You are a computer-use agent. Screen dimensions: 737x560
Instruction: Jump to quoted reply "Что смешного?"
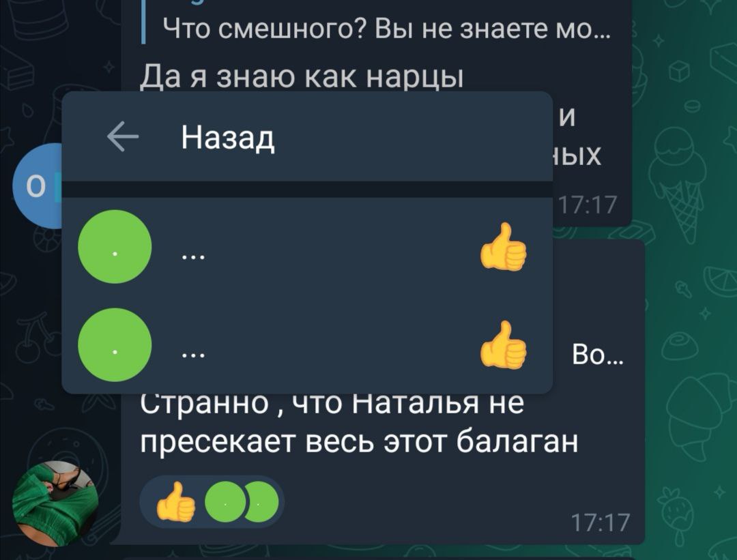click(x=386, y=29)
